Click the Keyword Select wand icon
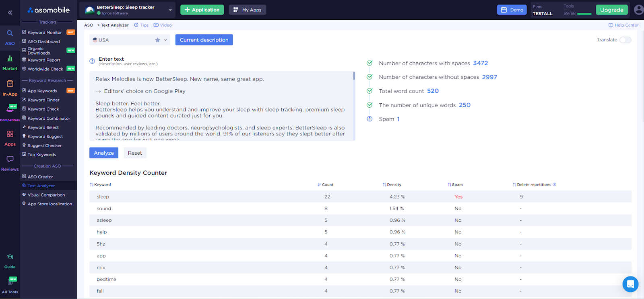 (24, 127)
